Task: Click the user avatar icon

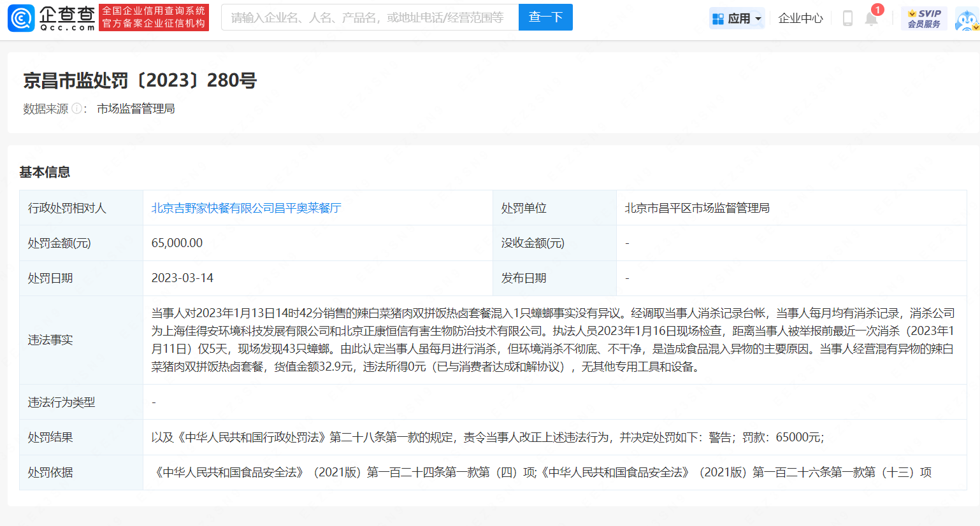Action: 967,18
